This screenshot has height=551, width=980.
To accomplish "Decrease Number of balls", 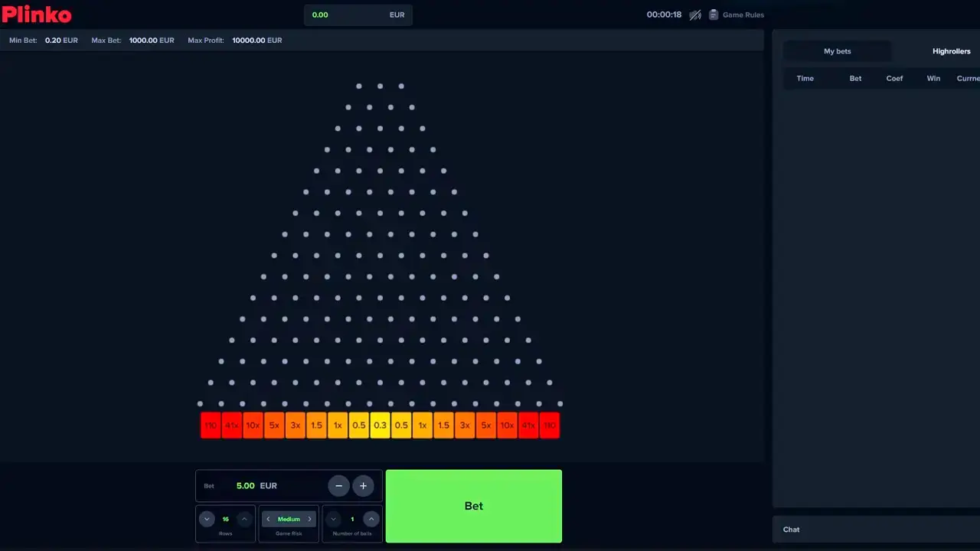I will pos(334,519).
